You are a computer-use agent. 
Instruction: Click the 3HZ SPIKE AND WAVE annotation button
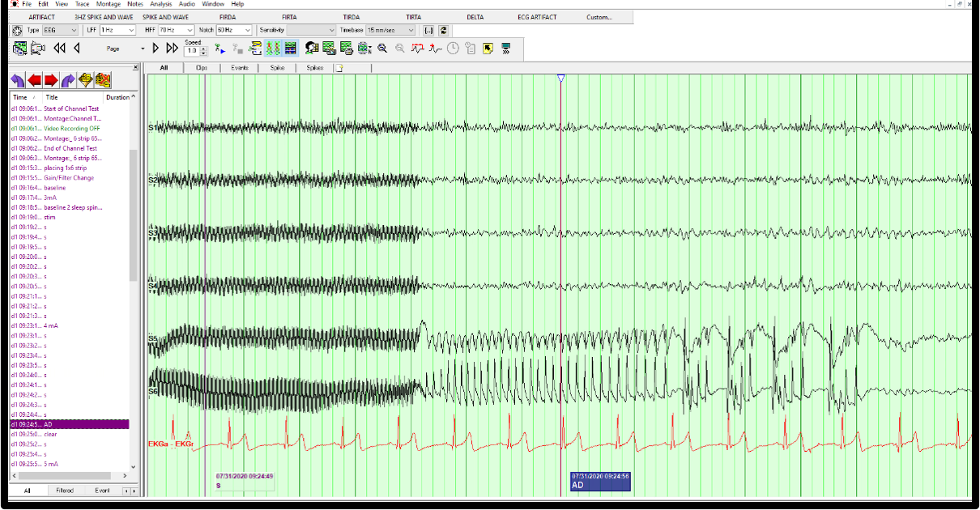tap(102, 17)
